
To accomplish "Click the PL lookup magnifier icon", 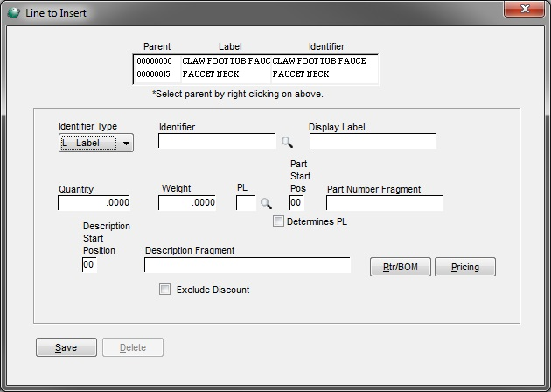I will 266,203.
